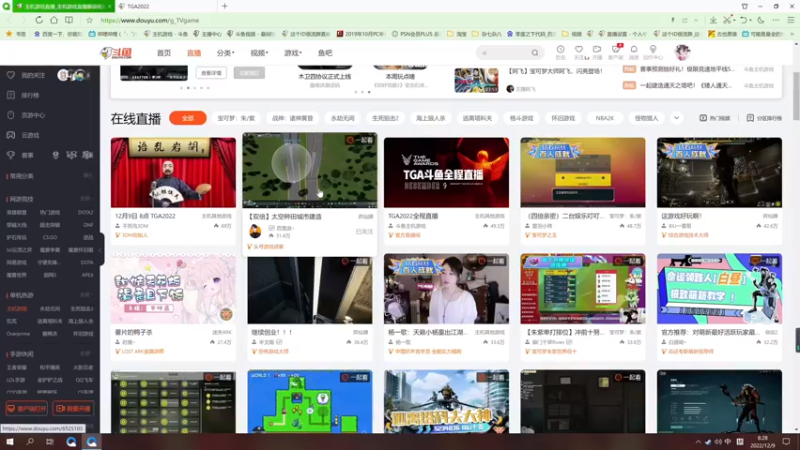Image resolution: width=800 pixels, height=450 pixels.
Task: Show hidden system tray icons
Action: pyautogui.click(x=697, y=441)
